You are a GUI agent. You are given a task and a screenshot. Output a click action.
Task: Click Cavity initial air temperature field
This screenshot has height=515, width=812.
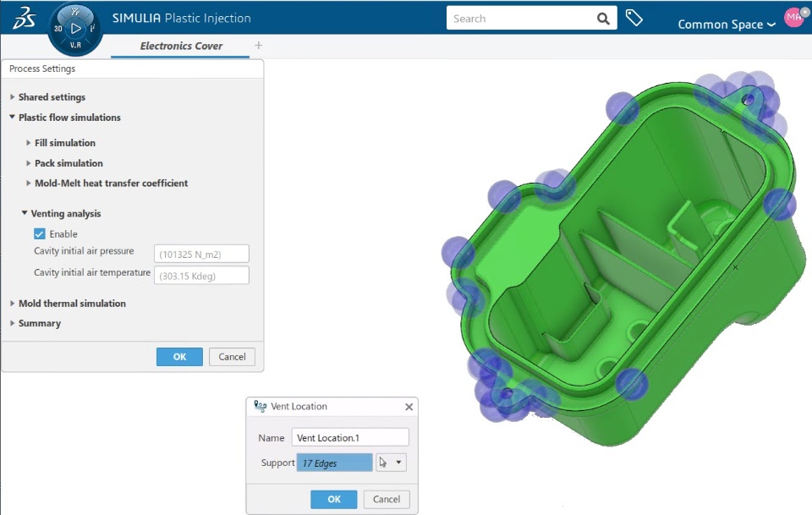coord(201,276)
